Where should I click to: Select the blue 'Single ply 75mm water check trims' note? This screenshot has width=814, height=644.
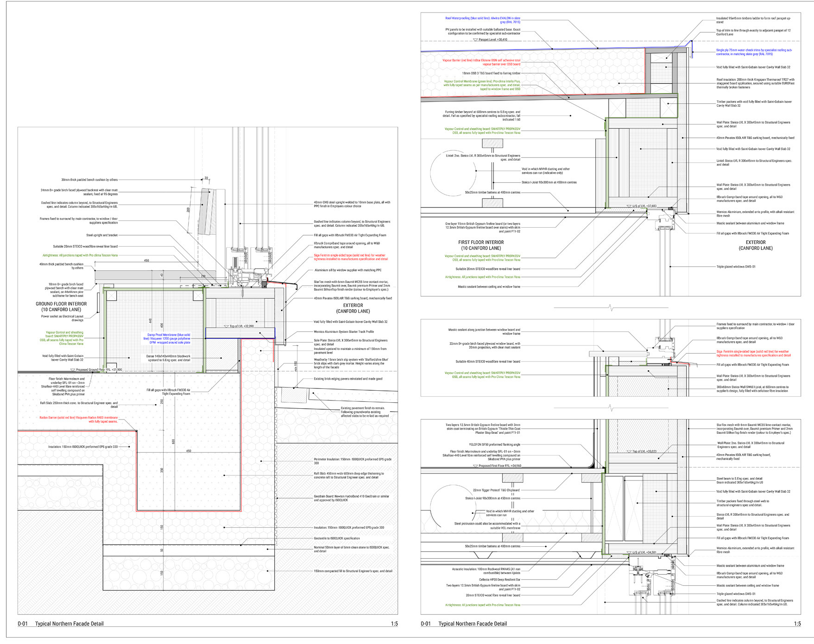[754, 52]
